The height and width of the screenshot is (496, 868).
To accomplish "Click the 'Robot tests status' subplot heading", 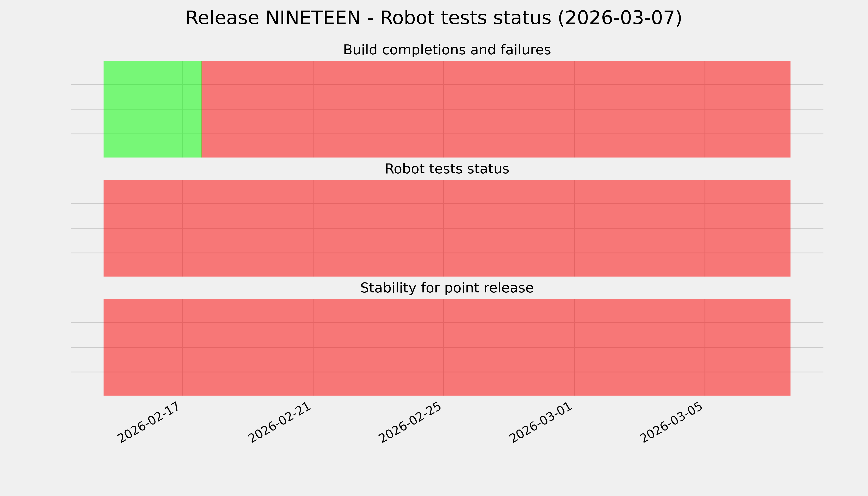I will coord(447,169).
